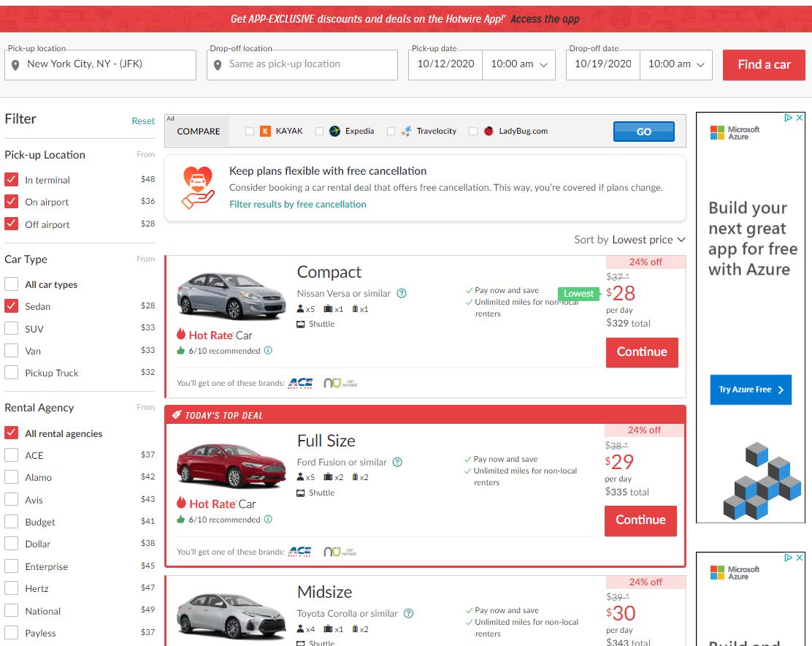Check the Hertz rental agency

click(12, 588)
